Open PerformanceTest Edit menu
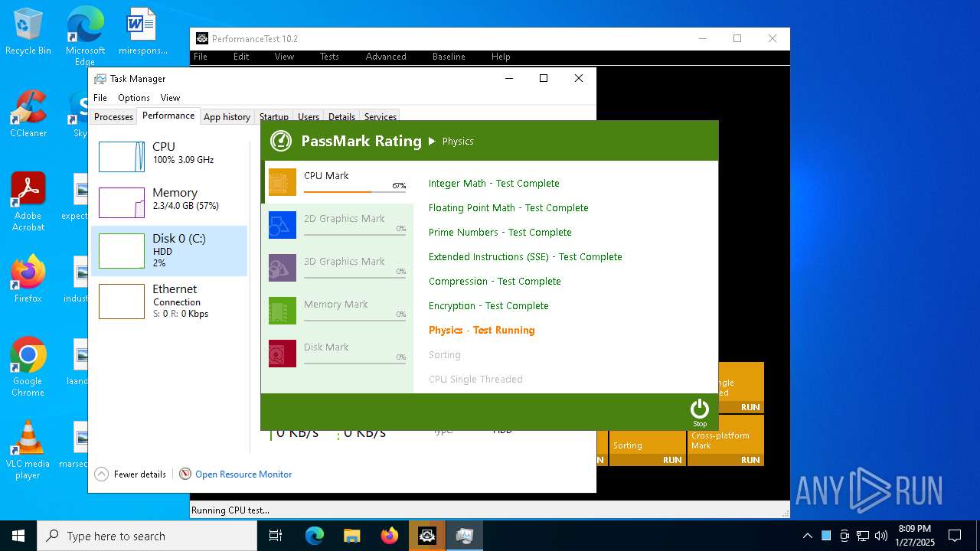Image resolution: width=980 pixels, height=551 pixels. click(x=241, y=57)
